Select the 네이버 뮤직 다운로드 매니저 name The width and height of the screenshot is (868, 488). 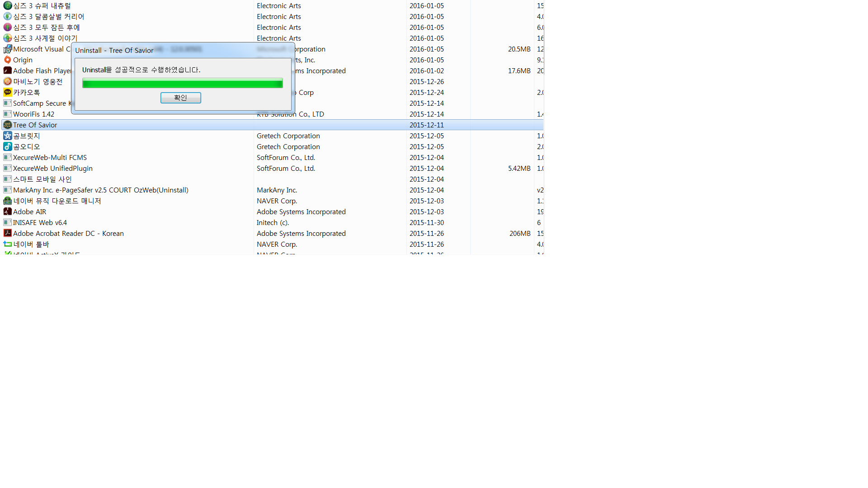57,201
